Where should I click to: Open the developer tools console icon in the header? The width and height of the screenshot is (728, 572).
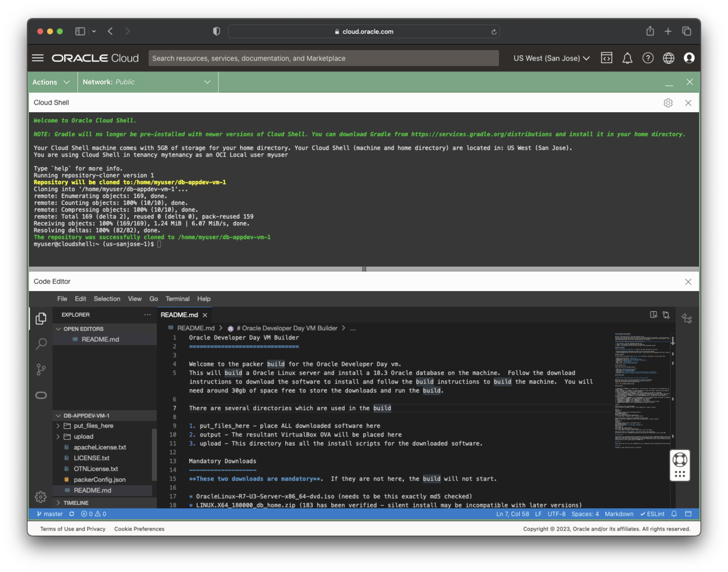(606, 58)
